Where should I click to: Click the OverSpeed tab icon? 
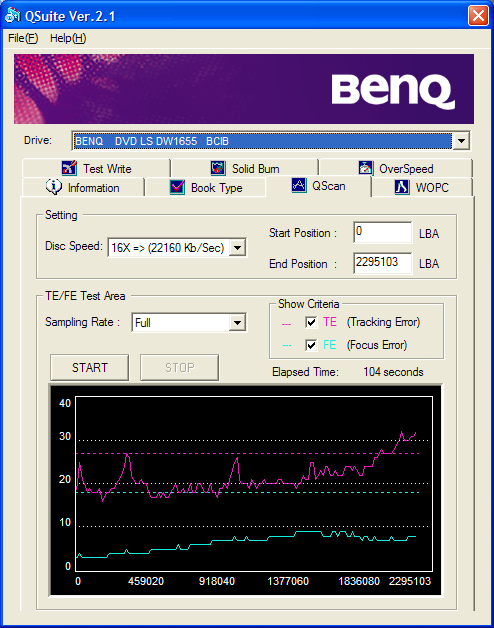(x=365, y=168)
